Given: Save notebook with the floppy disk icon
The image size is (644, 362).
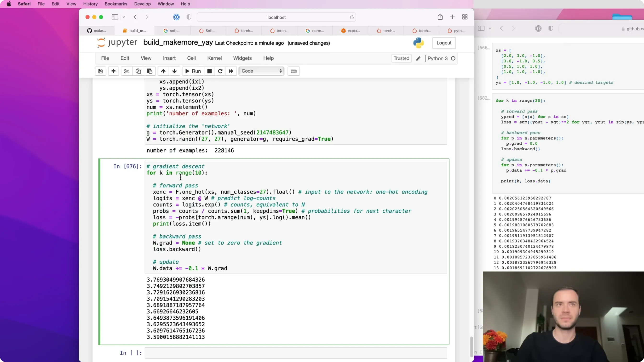Looking at the screenshot, I should point(100,71).
